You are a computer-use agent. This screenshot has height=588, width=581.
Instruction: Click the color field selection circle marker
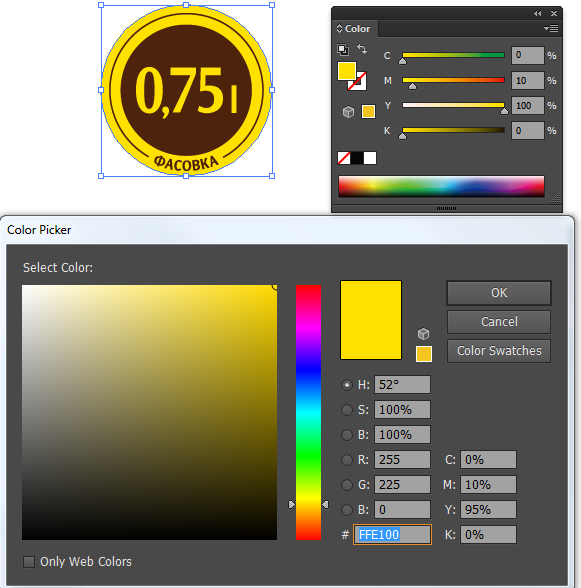[275, 287]
